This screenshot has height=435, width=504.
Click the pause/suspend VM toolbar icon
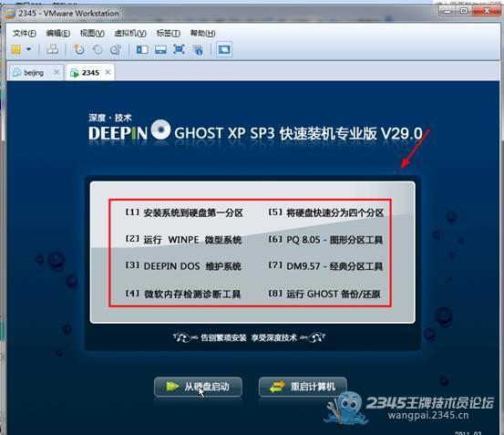click(16, 49)
